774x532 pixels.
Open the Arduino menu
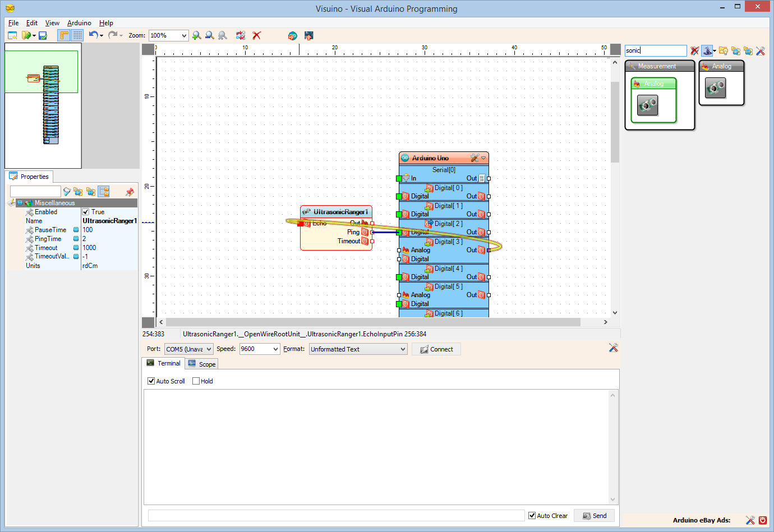click(x=79, y=23)
